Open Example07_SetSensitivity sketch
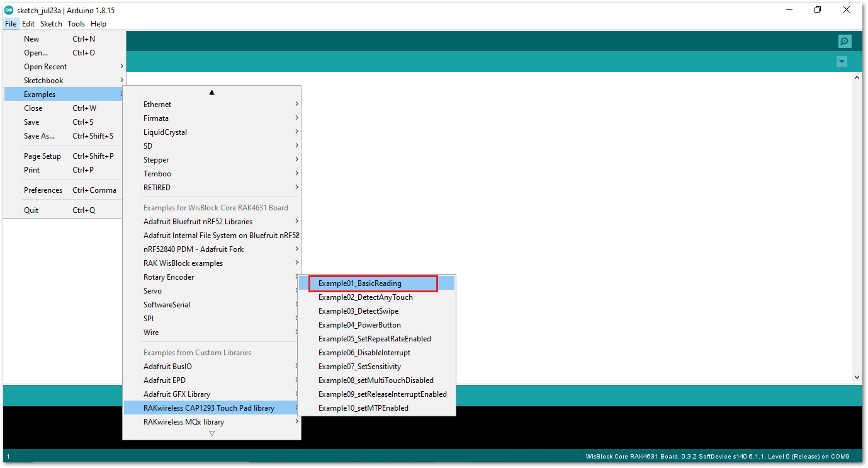The width and height of the screenshot is (868, 468). [376, 367]
